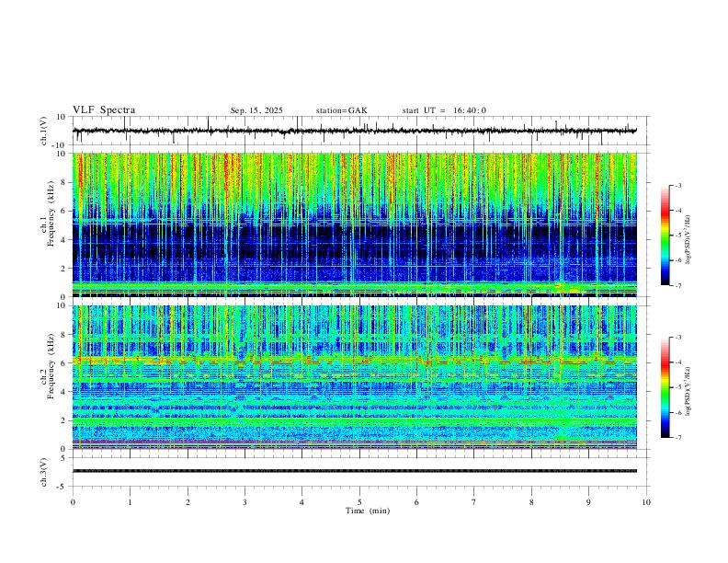Click time axis tick label '10'
Screen dimensions: 728x563
pyautogui.click(x=646, y=502)
